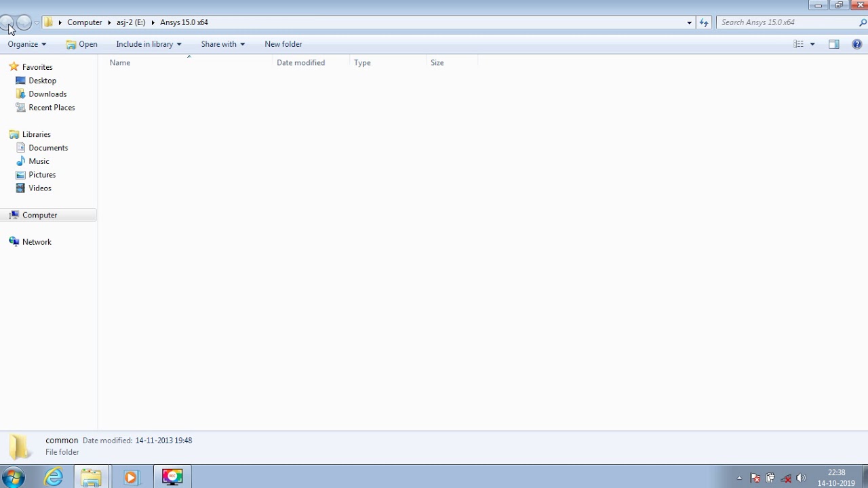
Task: Click the Libraries icon in sidebar
Action: [x=14, y=134]
